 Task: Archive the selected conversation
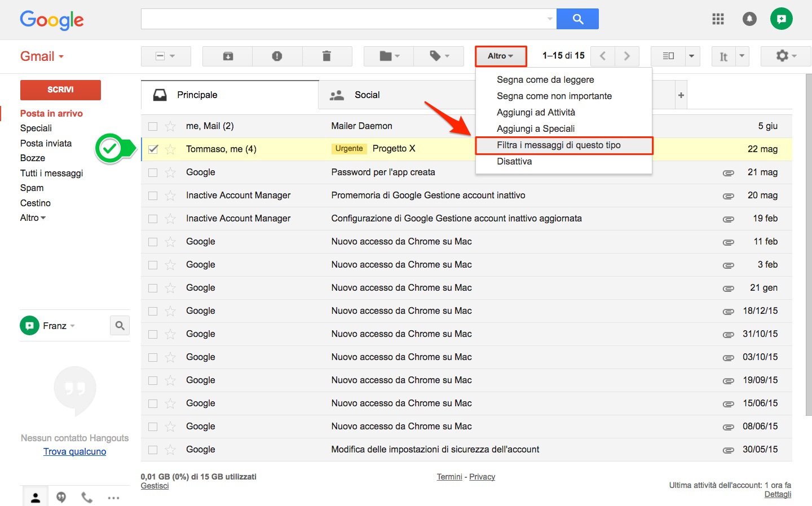[228, 56]
